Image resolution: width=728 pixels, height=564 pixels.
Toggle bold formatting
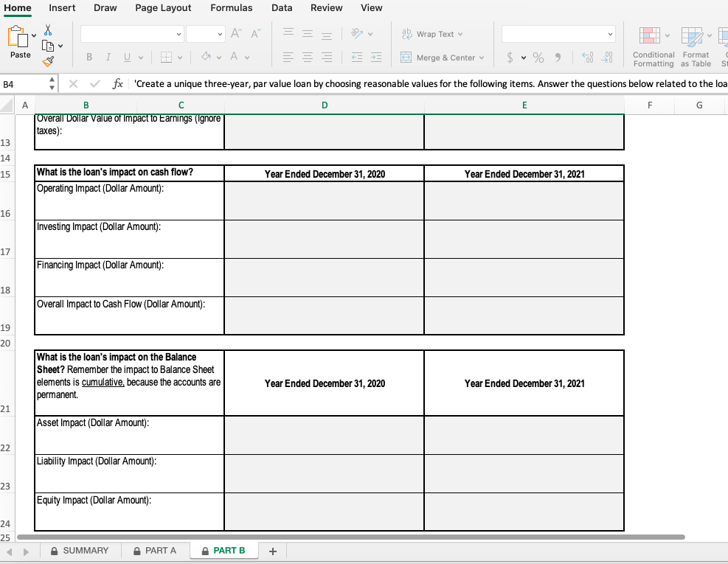point(88,57)
